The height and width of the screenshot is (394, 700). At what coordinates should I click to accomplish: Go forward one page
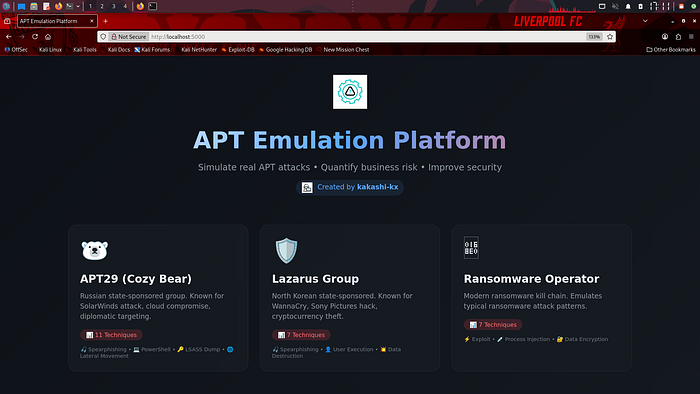[x=21, y=37]
